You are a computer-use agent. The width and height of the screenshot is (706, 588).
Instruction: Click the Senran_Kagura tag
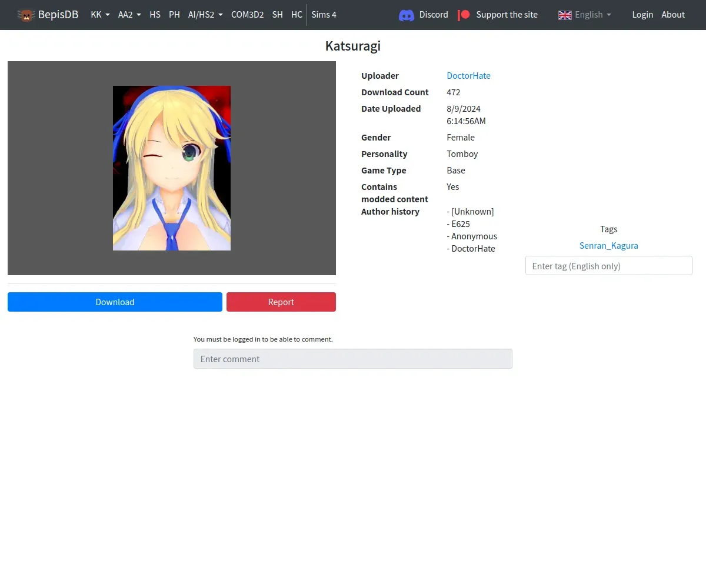(x=608, y=246)
